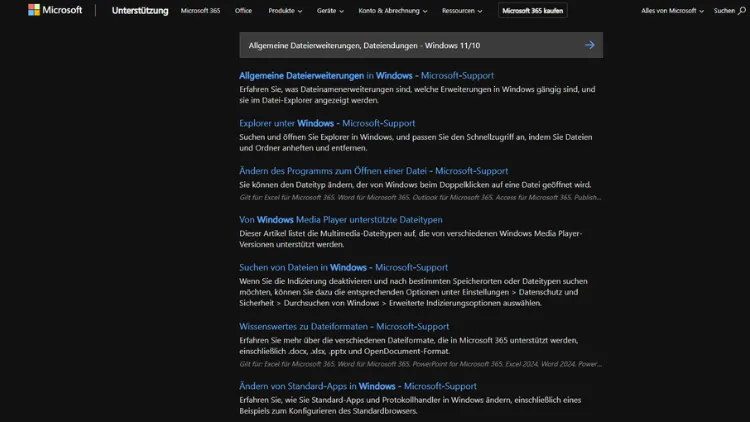
Task: Click text 'Erfahren Sie mehr über die verschiedenen Dateiformate'
Action: pos(408,345)
